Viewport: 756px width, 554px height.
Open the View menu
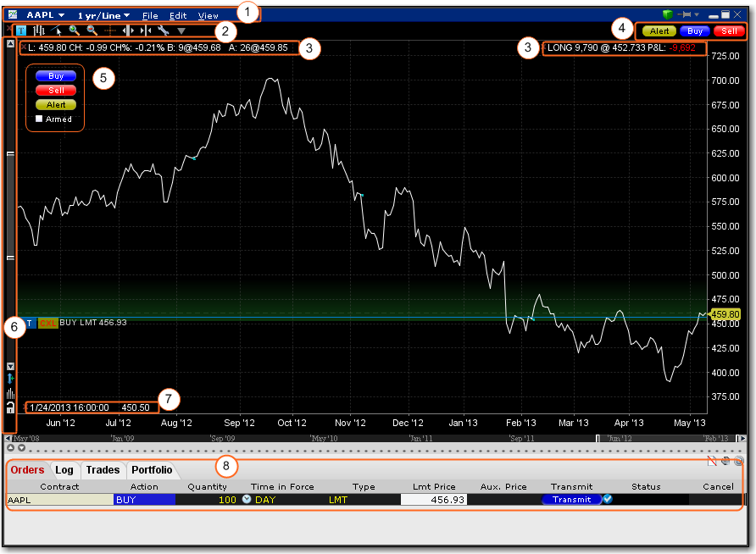pyautogui.click(x=208, y=14)
